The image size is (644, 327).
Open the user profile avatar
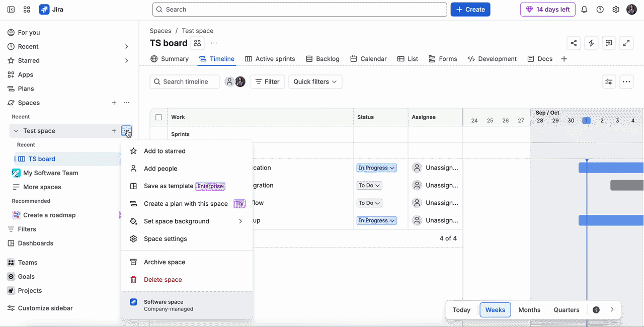(631, 10)
